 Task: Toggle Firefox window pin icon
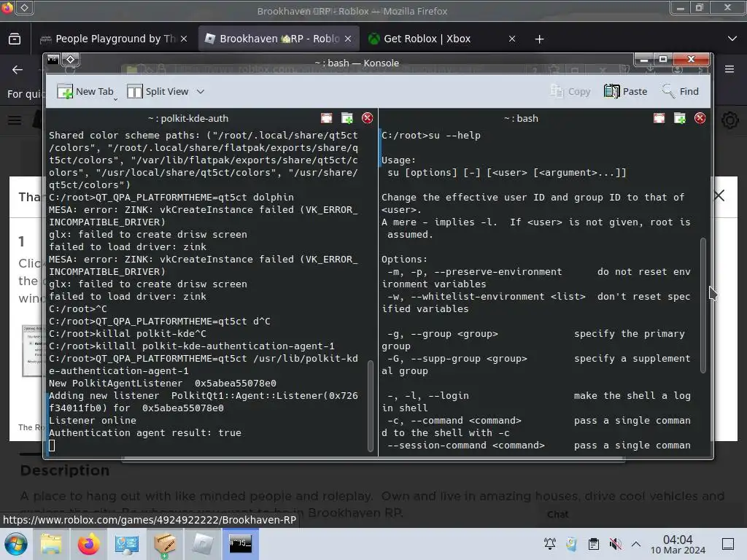click(x=25, y=7)
